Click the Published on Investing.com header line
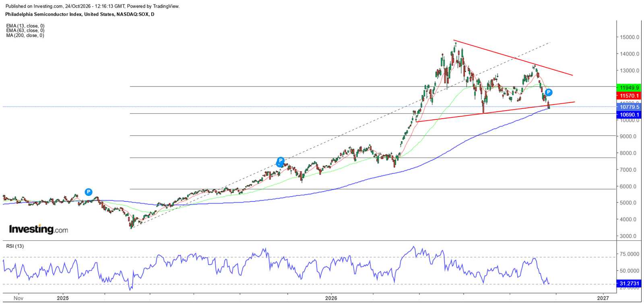Viewport: 644px width, 304px height. [93, 6]
